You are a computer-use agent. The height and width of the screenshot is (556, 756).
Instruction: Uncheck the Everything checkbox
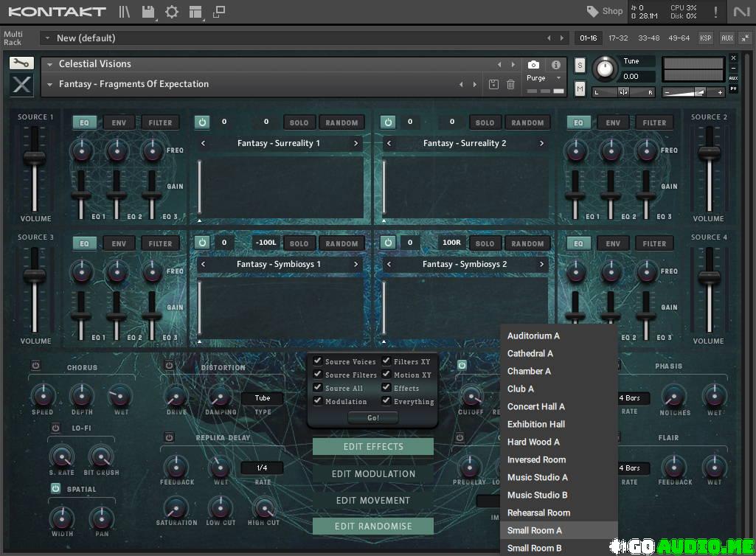pos(386,400)
